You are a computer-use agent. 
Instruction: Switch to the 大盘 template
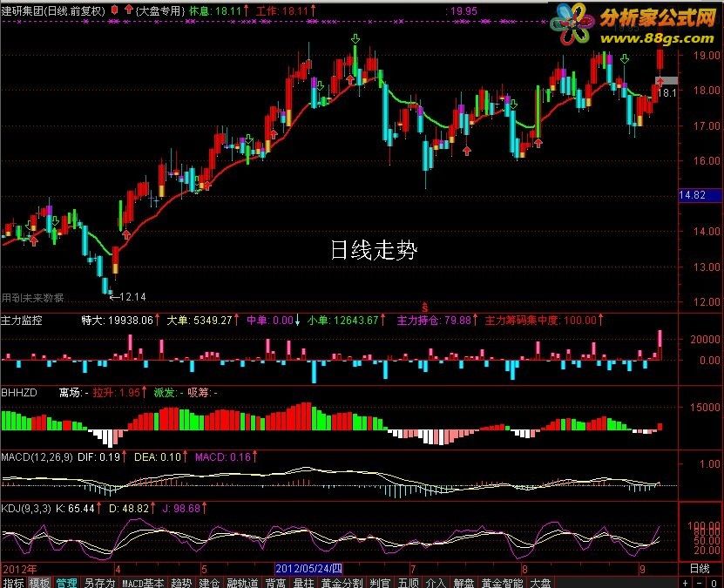tap(540, 583)
